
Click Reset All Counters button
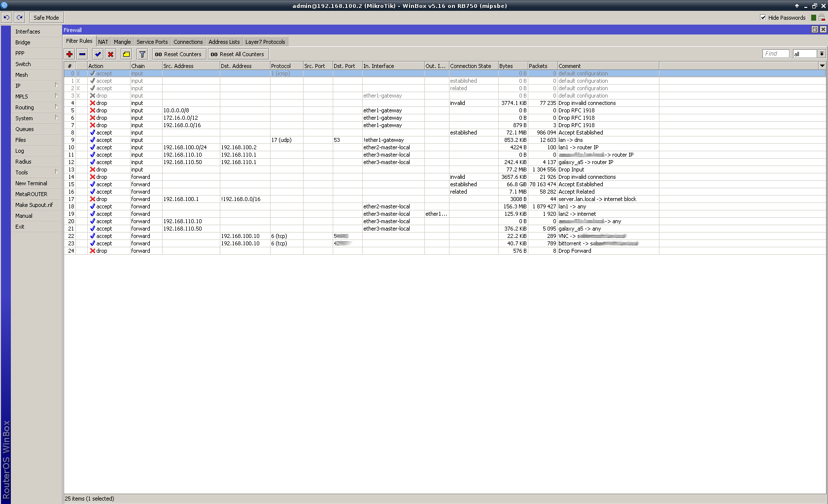pos(238,54)
